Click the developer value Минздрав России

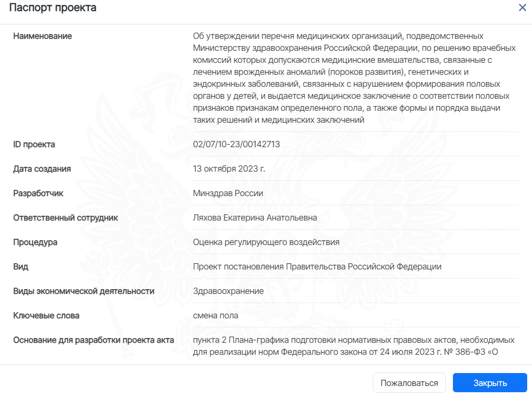[x=228, y=193]
